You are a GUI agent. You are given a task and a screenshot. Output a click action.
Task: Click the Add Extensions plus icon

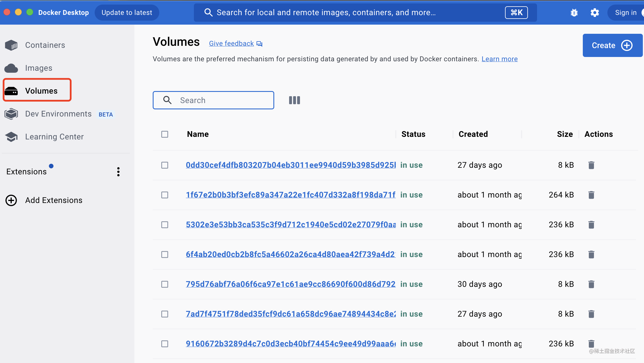[x=11, y=200]
